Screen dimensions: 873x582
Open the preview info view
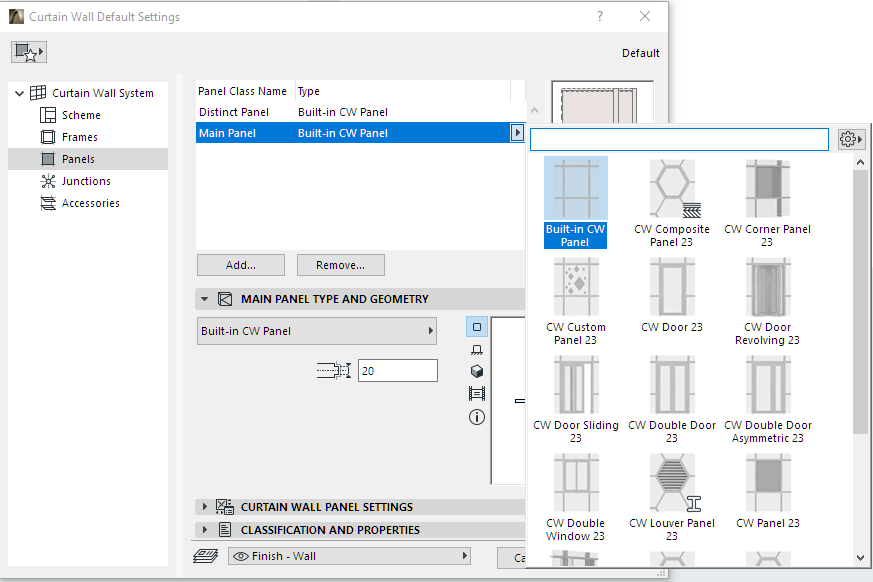point(477,417)
